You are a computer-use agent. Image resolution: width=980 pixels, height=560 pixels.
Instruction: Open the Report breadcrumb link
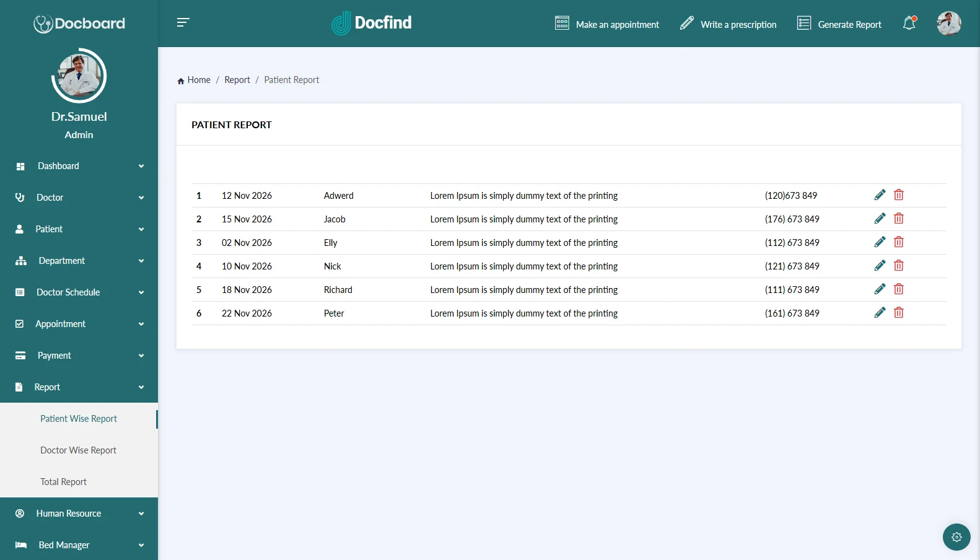coord(237,80)
